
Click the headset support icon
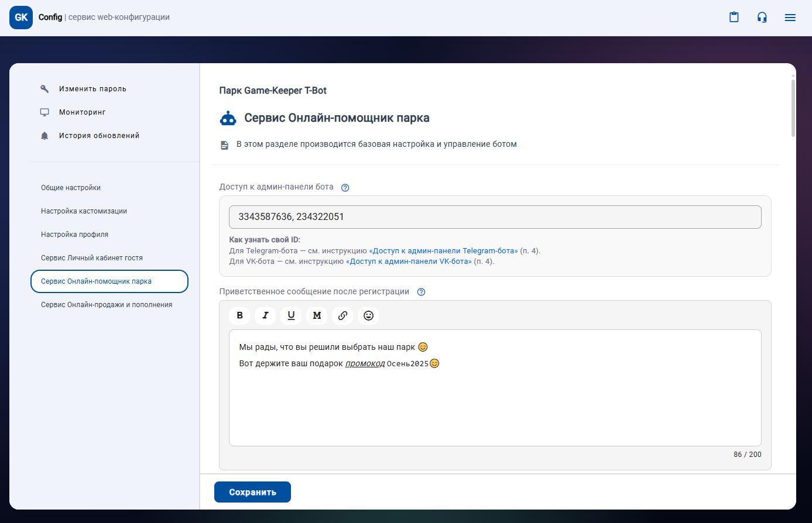pos(762,18)
